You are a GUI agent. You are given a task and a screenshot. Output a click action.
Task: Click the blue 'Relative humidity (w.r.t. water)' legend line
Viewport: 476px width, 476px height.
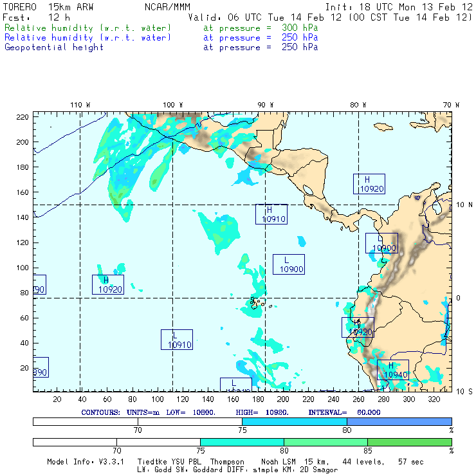tap(87, 38)
